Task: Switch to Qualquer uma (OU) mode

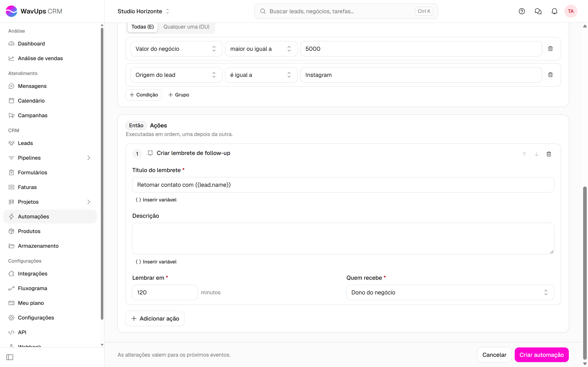Action: pos(186,27)
